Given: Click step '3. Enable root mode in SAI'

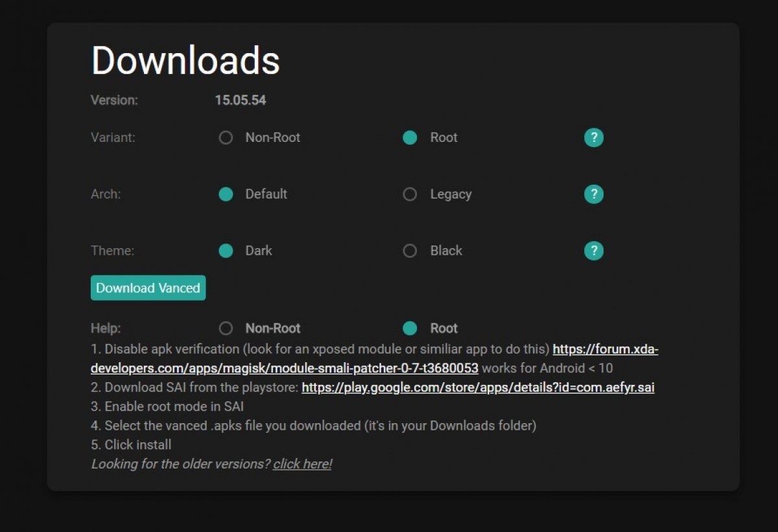Looking at the screenshot, I should point(167,407).
